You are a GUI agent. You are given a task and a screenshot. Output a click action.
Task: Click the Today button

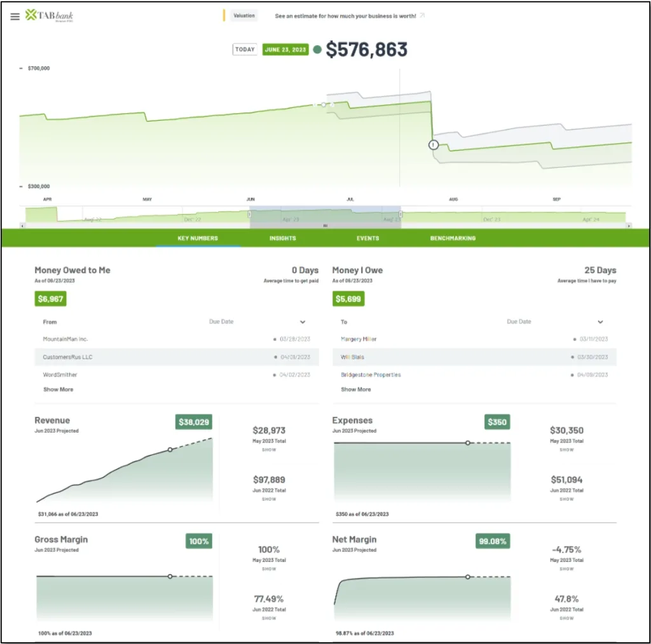coord(245,50)
